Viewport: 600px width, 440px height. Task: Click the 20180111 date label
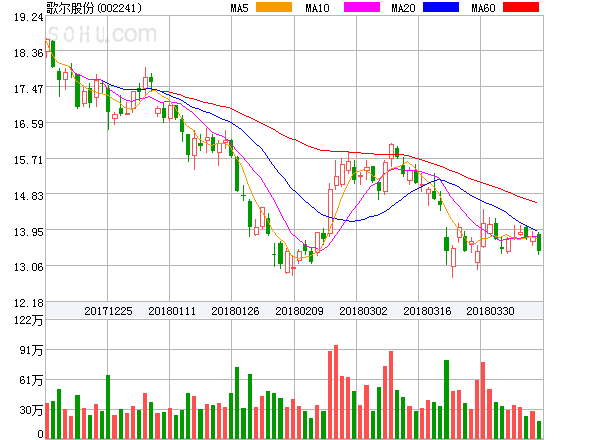[x=172, y=311]
